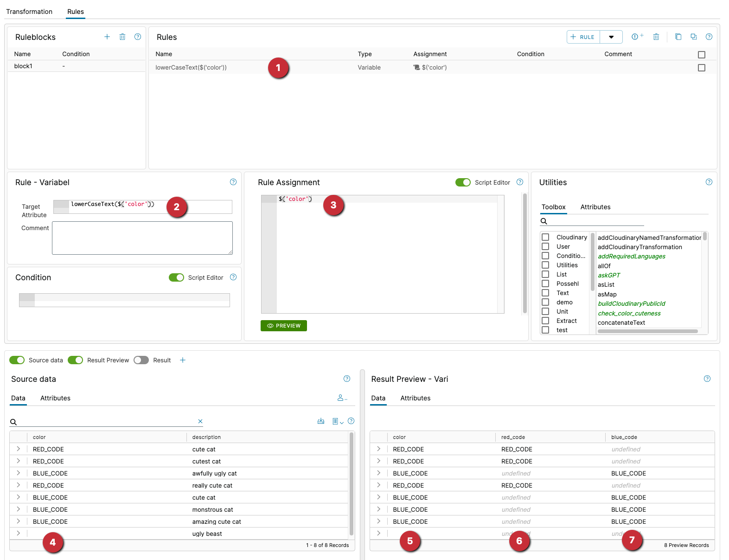Click the copy rules icon
Screen dimensions: 729x560
(678, 37)
